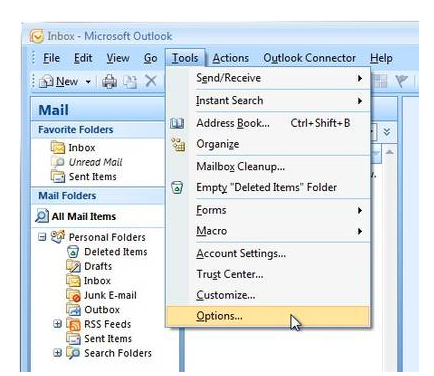Click the Empty Deleted Items trash icon

(x=177, y=187)
